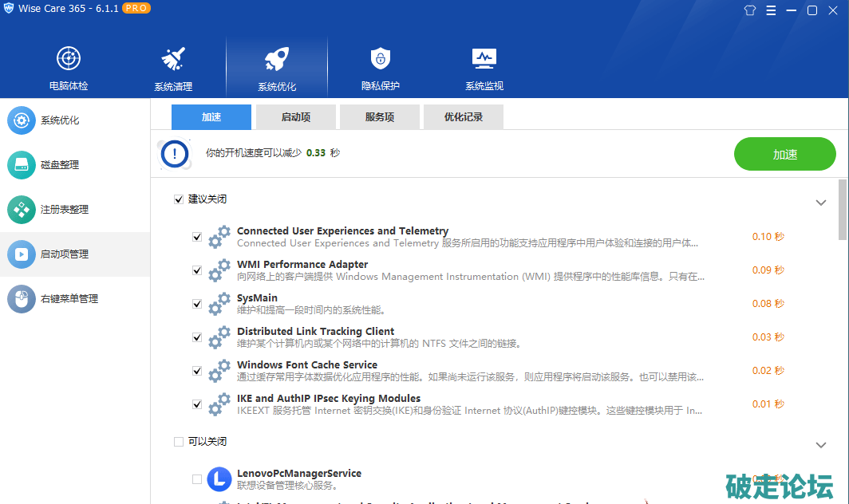Open the 电脑体检 PC checkup icon
This screenshot has width=849, height=504.
coord(69,59)
